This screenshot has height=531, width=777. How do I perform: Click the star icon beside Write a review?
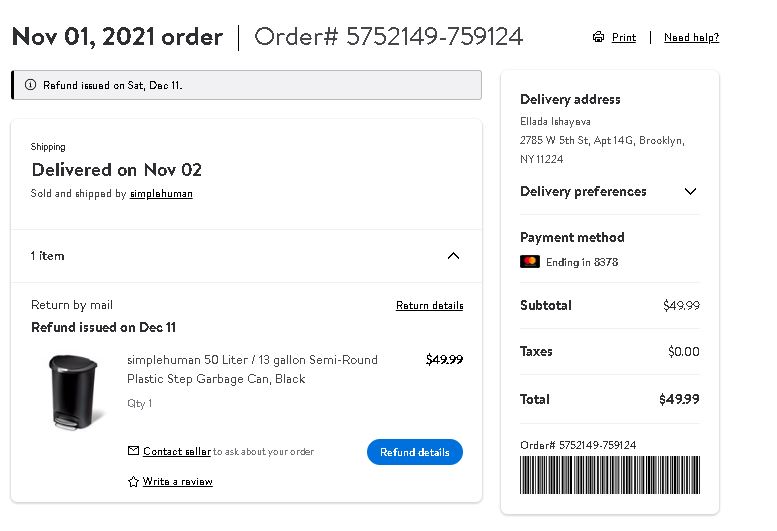tap(133, 481)
